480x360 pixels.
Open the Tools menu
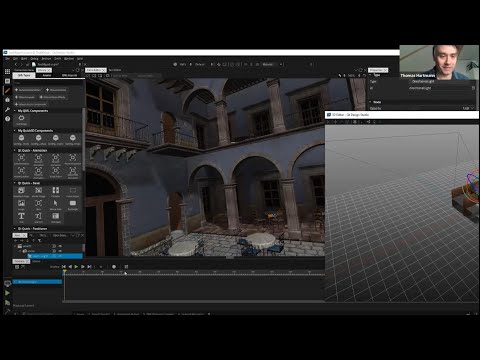point(58,59)
